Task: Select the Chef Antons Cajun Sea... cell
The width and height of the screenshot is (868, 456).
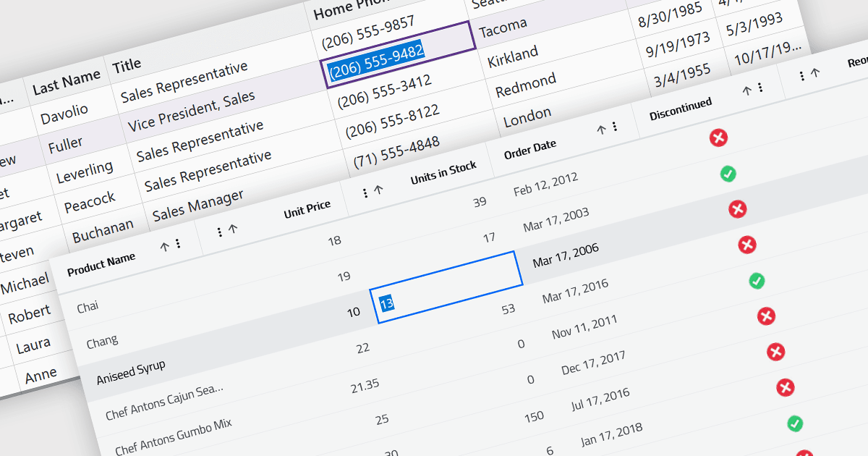Action: point(165,401)
